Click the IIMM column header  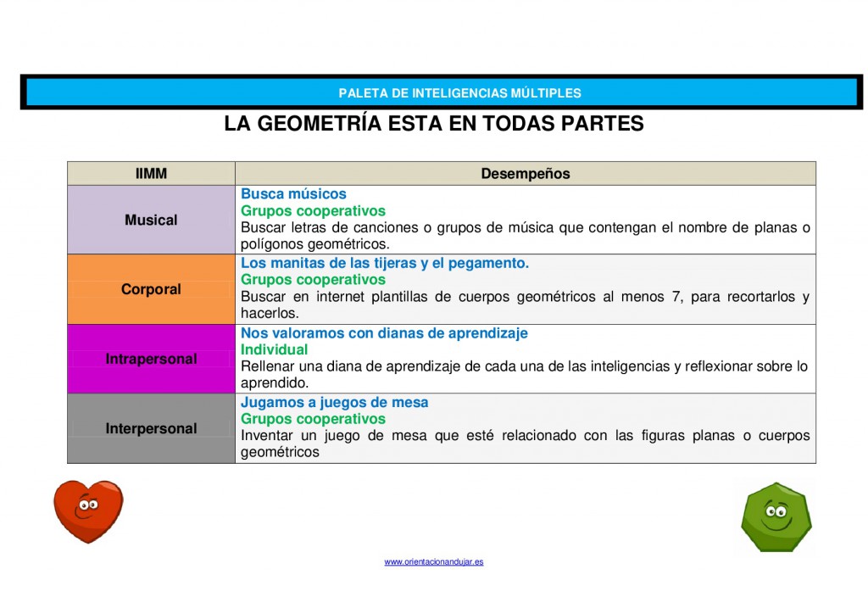151,174
